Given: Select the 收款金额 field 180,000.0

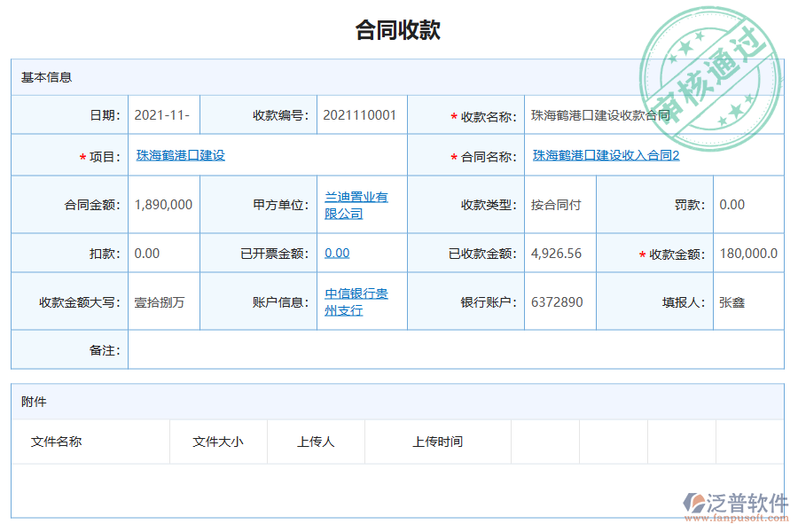Looking at the screenshot, I should click(x=747, y=253).
